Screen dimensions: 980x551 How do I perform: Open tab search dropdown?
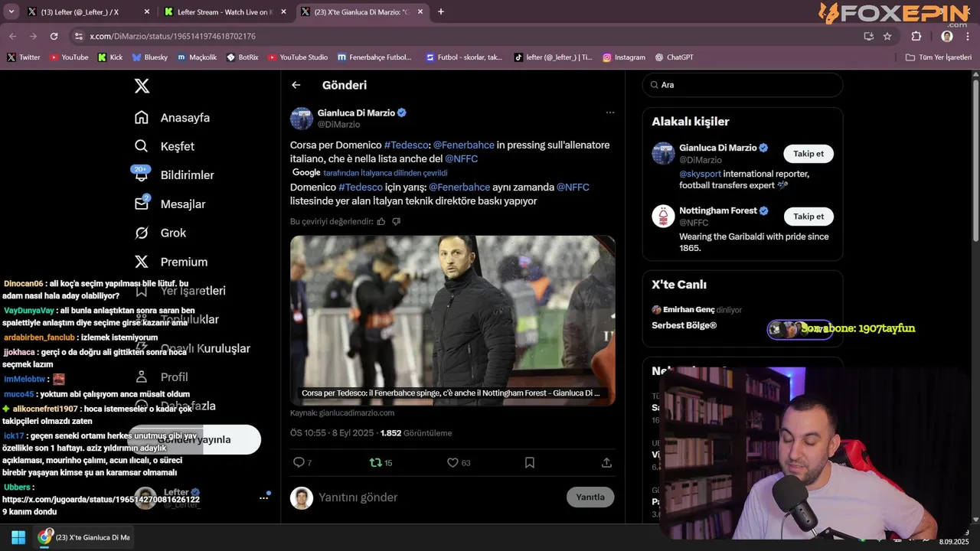11,11
